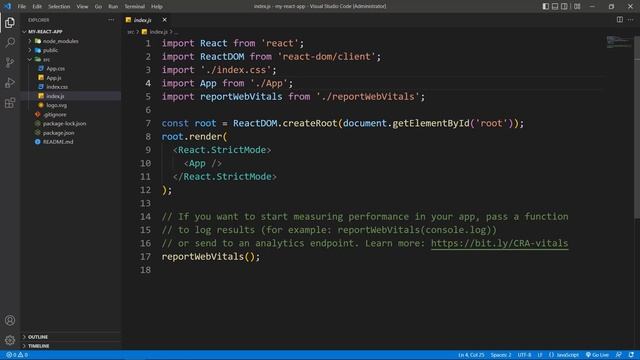Open logo.svg in explorer
Screen dimensions: 640x360
(x=56, y=105)
